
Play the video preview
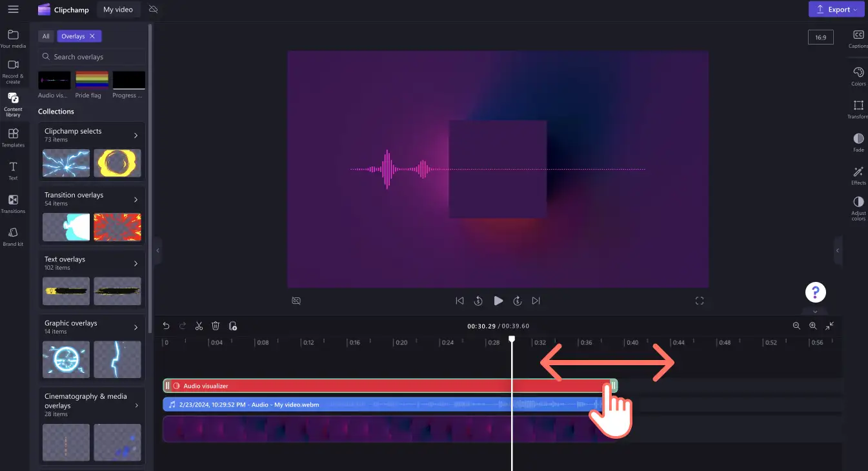click(498, 301)
